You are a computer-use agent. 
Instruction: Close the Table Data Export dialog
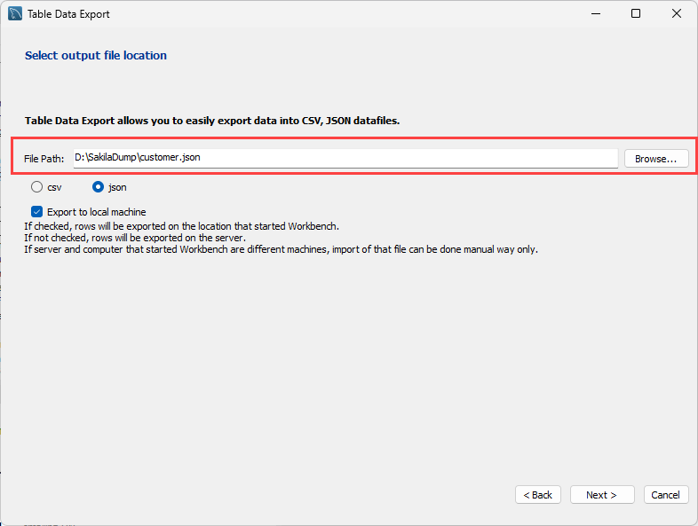tap(676, 14)
